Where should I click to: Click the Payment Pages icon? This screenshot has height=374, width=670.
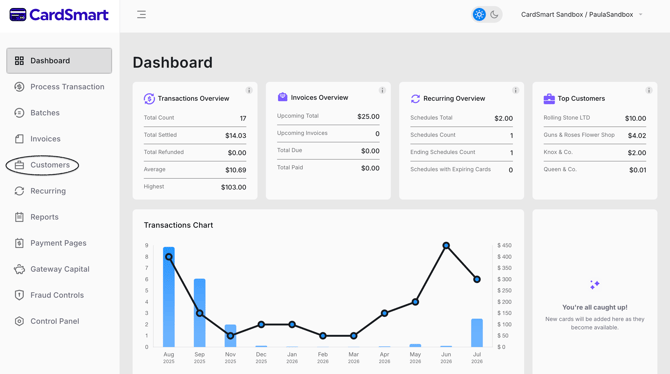[19, 243]
